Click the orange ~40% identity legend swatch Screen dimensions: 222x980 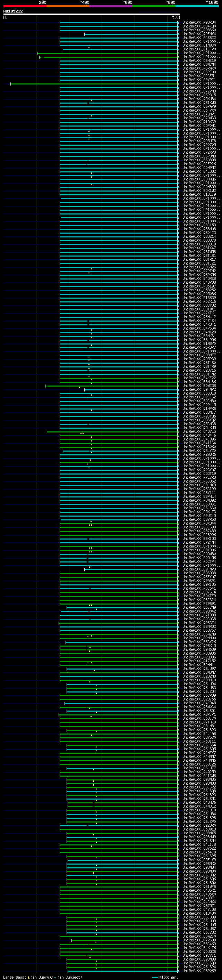68,6
